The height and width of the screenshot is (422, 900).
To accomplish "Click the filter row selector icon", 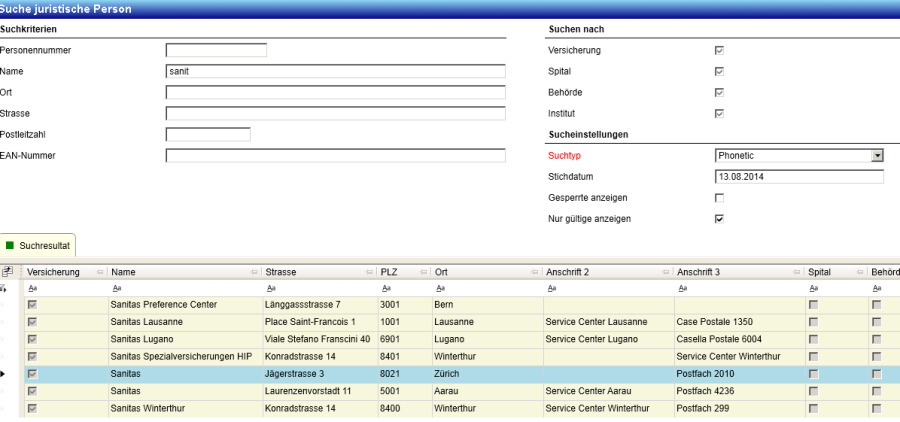I will click(x=5, y=288).
